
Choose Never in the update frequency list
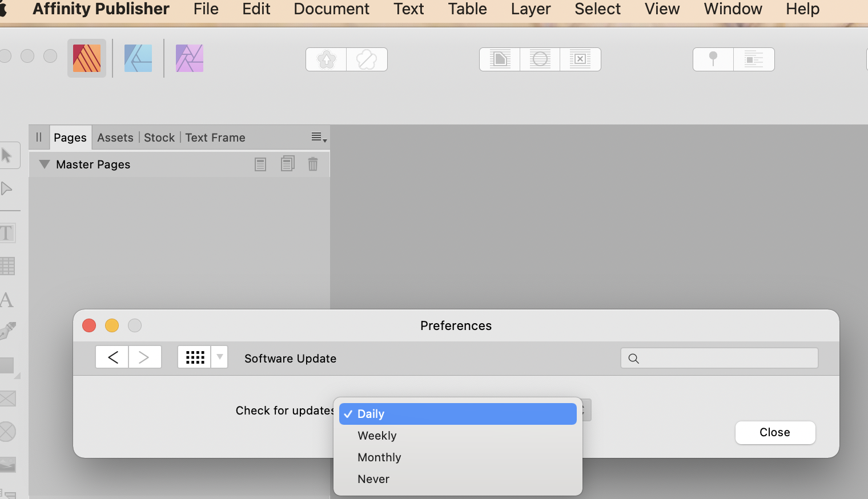(x=458, y=479)
